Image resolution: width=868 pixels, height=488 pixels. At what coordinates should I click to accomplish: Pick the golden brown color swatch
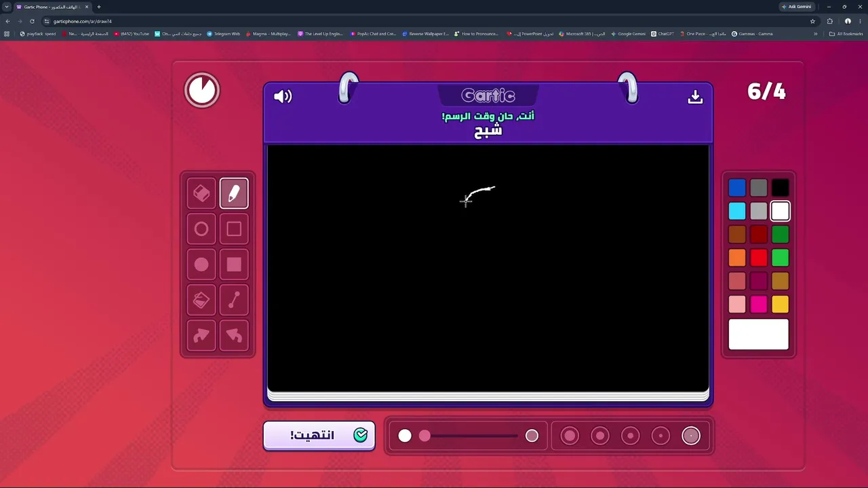coord(781,281)
